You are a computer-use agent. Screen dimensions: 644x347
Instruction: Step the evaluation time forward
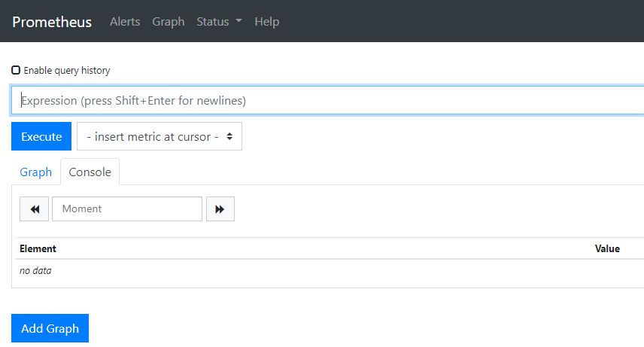220,209
